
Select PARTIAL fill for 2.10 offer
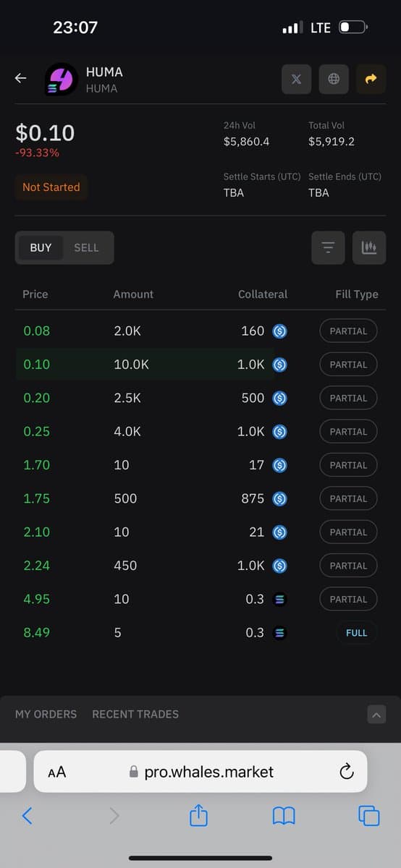(348, 532)
